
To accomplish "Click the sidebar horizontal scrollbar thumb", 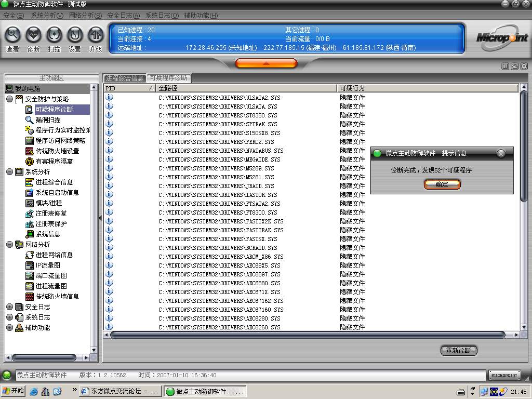I will point(44,357).
